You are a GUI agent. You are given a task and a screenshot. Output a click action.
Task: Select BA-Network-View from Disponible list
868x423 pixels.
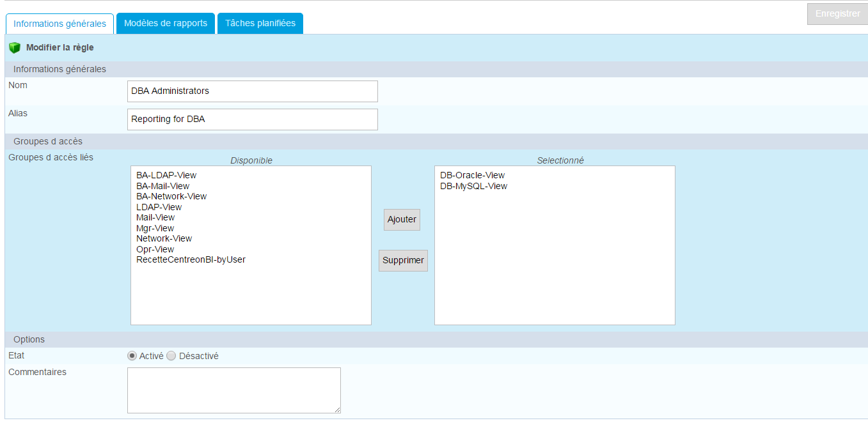(x=171, y=196)
